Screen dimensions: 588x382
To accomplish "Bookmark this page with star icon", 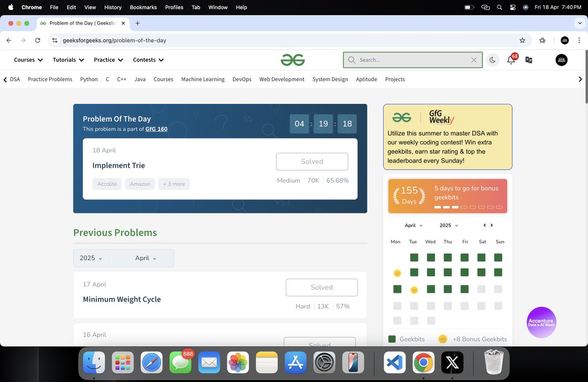I will pos(522,40).
